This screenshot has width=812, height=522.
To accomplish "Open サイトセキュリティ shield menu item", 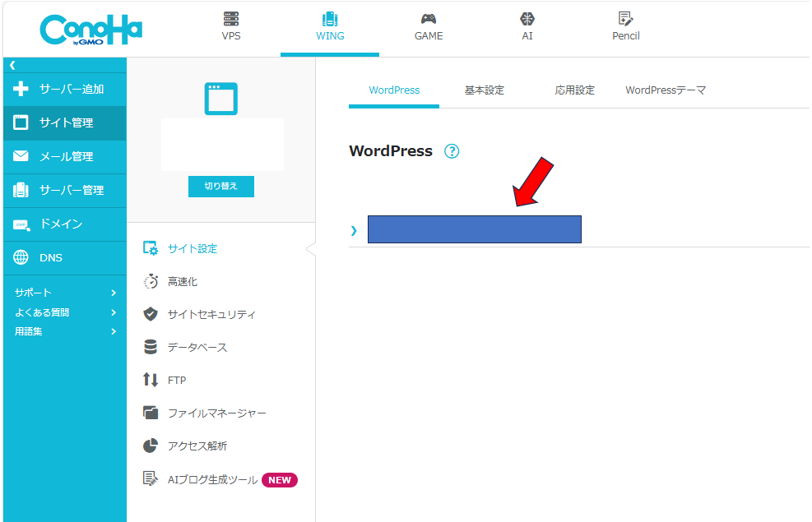I will pos(211,314).
